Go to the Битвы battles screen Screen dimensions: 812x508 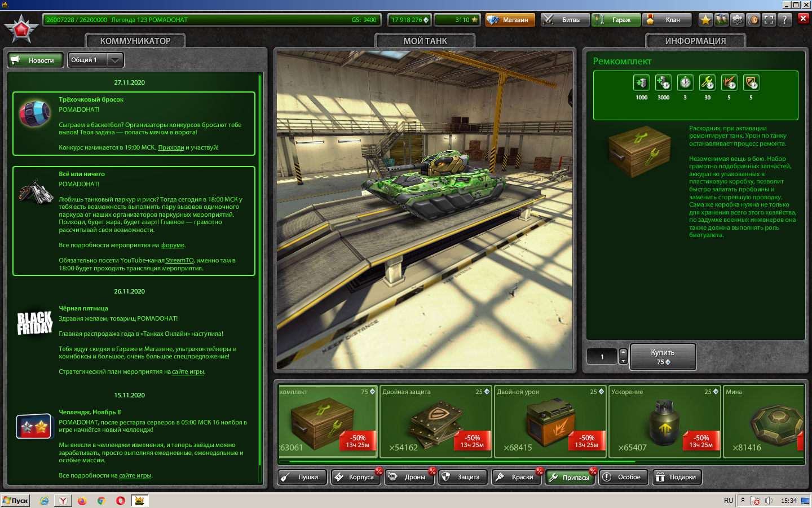pyautogui.click(x=565, y=20)
